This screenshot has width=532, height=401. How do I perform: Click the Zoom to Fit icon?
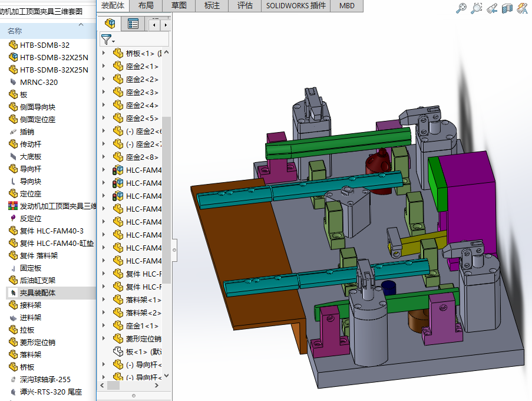click(461, 8)
